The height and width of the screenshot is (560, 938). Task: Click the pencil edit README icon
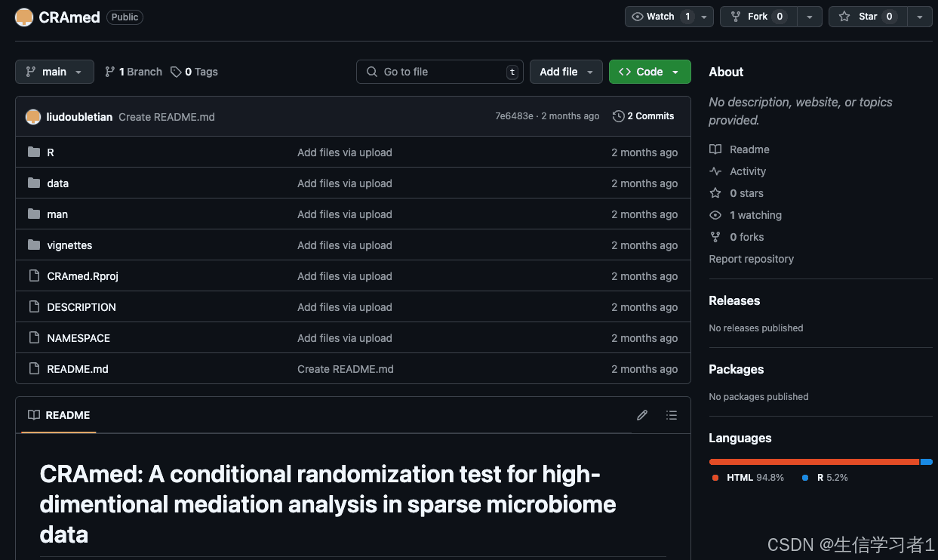[642, 415]
